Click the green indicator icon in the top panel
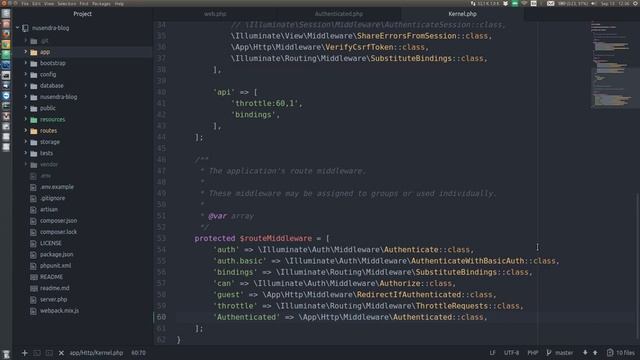This screenshot has width=640, height=360. pos(515,3)
